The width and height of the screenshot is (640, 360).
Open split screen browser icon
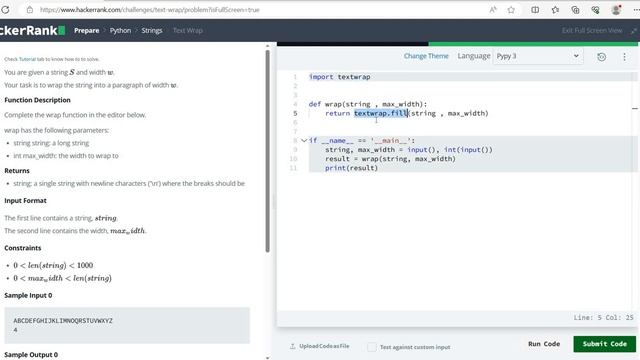[535, 10]
